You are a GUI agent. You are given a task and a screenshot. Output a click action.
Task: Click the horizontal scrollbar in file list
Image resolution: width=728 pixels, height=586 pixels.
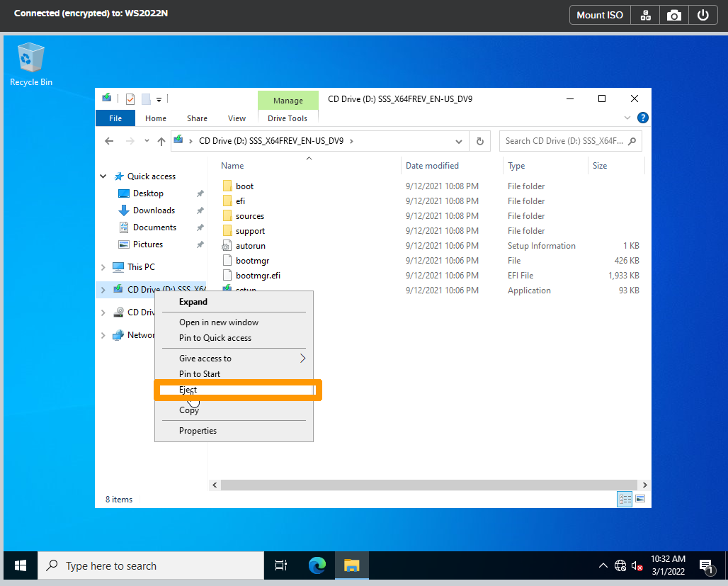pyautogui.click(x=428, y=485)
